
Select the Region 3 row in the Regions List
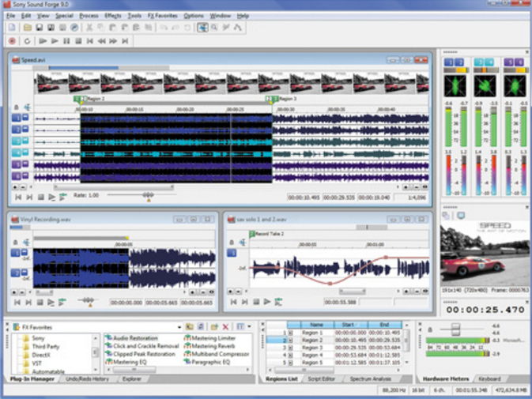click(334, 348)
